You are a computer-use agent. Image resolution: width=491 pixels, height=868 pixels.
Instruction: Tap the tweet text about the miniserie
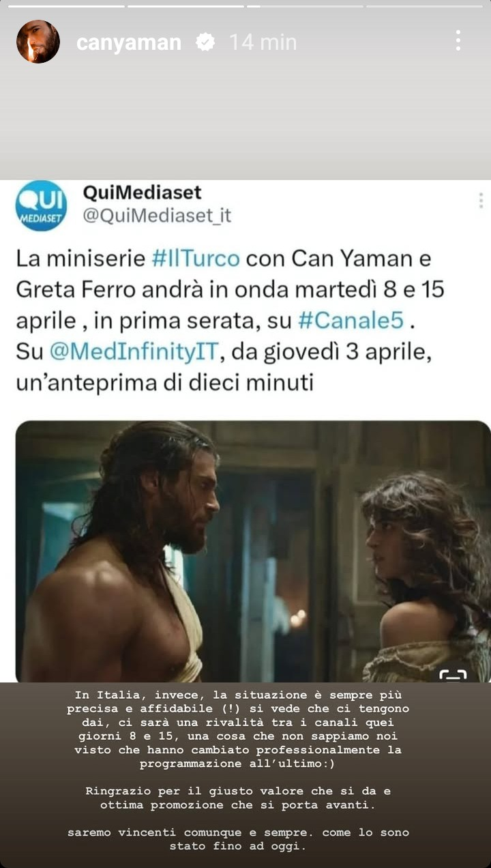229,321
